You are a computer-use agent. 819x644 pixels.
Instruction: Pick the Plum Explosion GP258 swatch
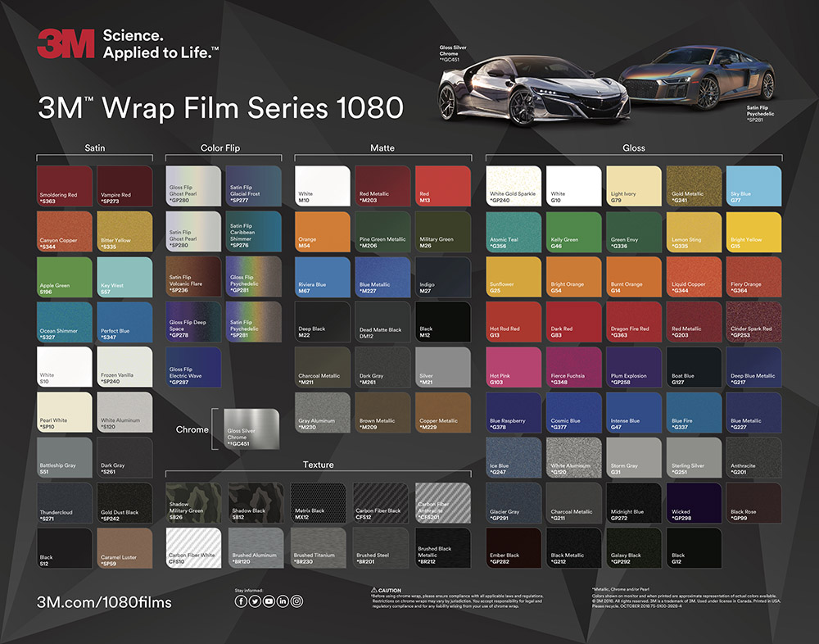click(x=634, y=367)
